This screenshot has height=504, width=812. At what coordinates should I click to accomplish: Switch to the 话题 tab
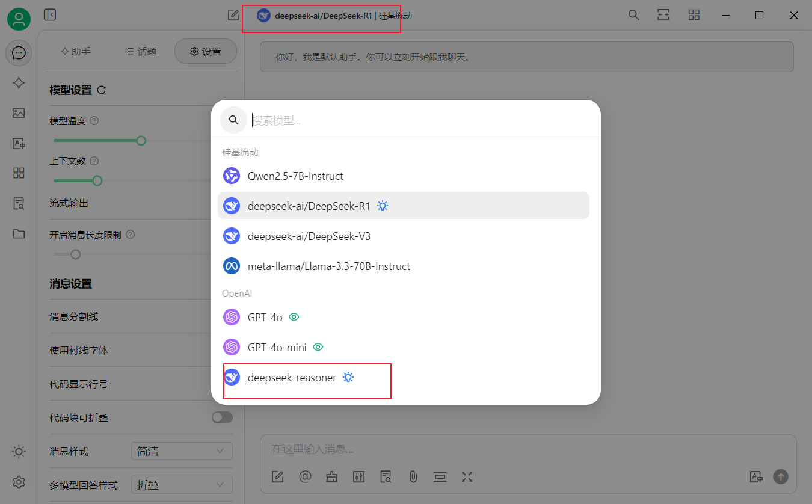point(141,52)
